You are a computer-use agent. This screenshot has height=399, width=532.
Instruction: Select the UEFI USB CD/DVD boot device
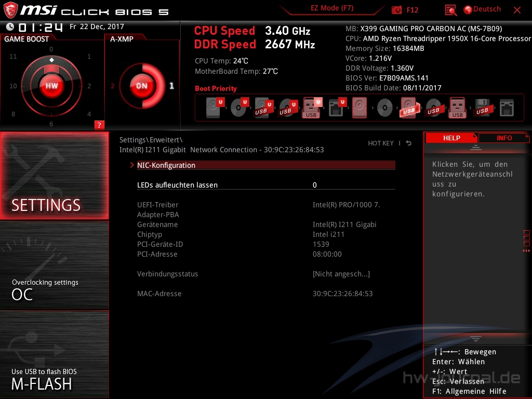pyautogui.click(x=288, y=108)
